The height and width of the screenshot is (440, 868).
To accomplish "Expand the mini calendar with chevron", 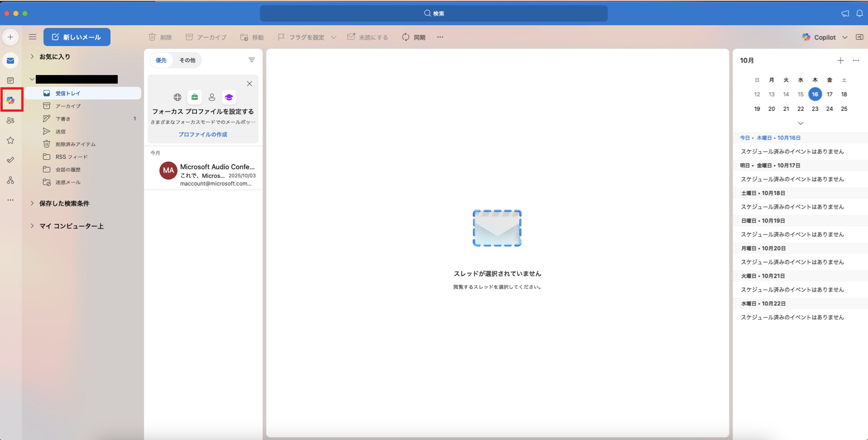I will click(801, 124).
